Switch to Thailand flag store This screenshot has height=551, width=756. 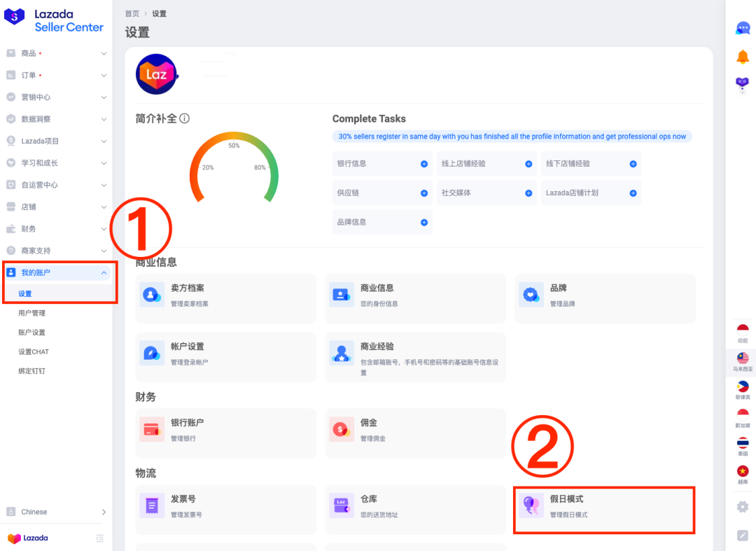pyautogui.click(x=743, y=446)
